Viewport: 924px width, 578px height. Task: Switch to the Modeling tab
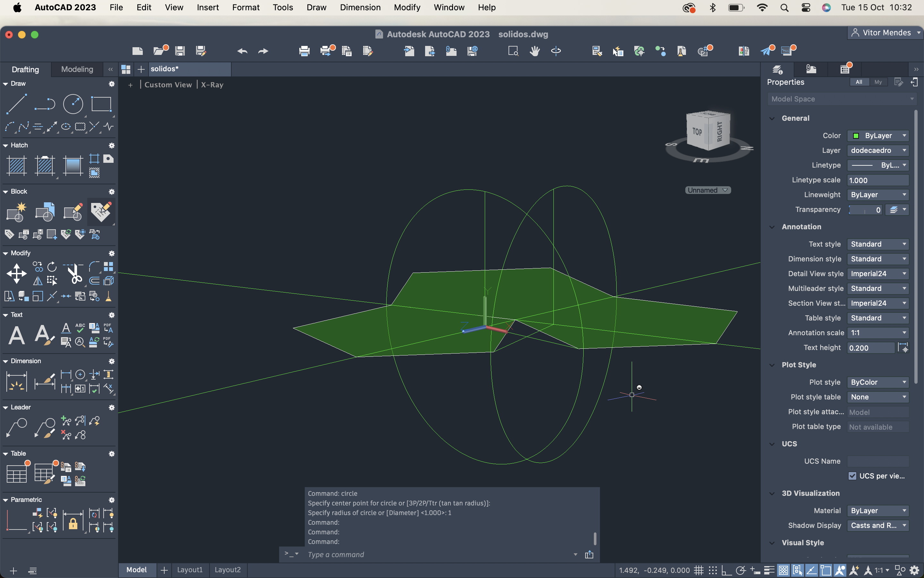77,69
